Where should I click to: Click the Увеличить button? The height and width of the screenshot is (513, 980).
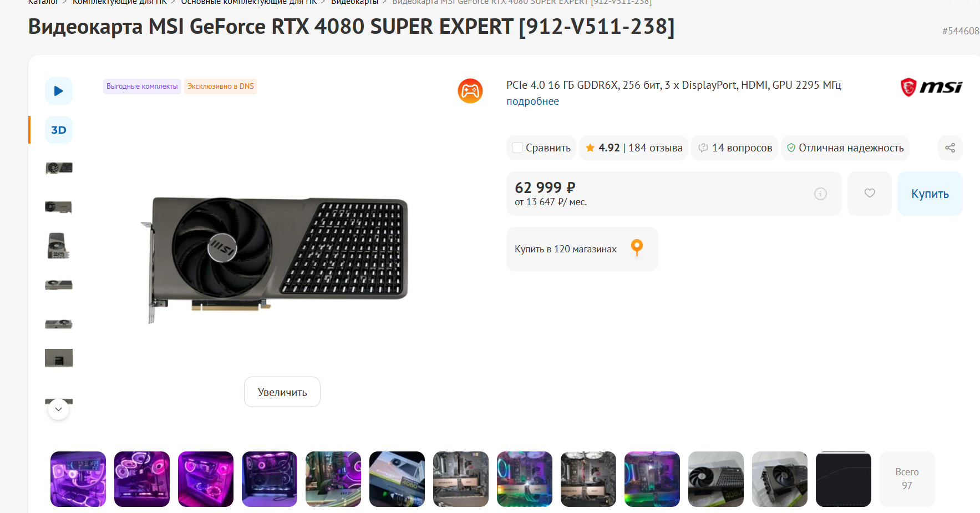tap(282, 392)
